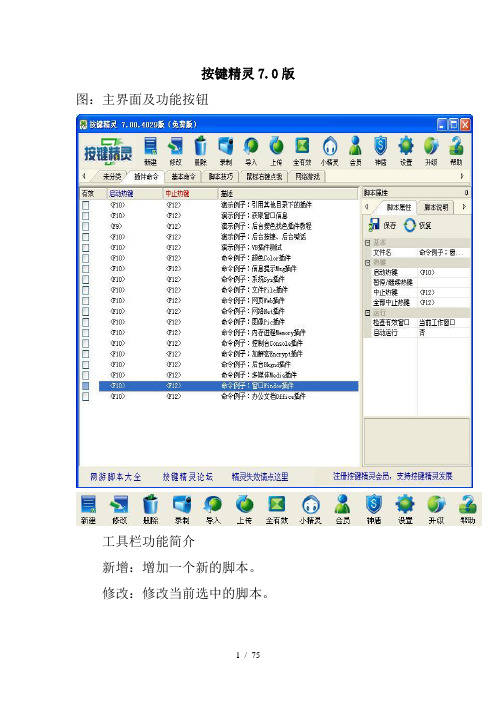This screenshot has width=496, height=702.
Task: Click 设置 in the enlarged toolbar strip below the window
Action: [405, 509]
